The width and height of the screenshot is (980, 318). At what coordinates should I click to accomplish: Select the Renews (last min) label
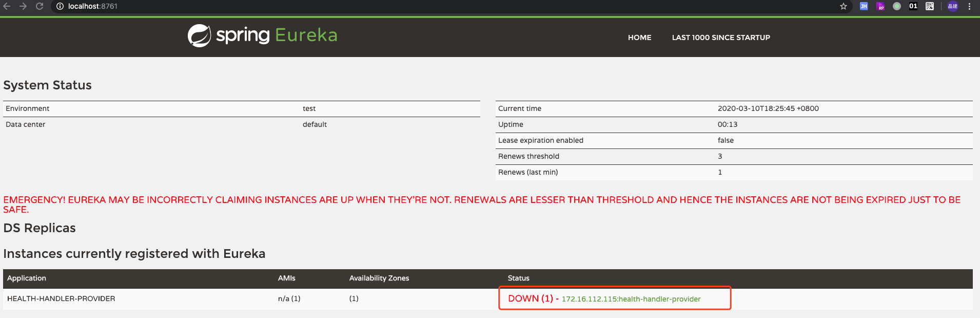(528, 172)
